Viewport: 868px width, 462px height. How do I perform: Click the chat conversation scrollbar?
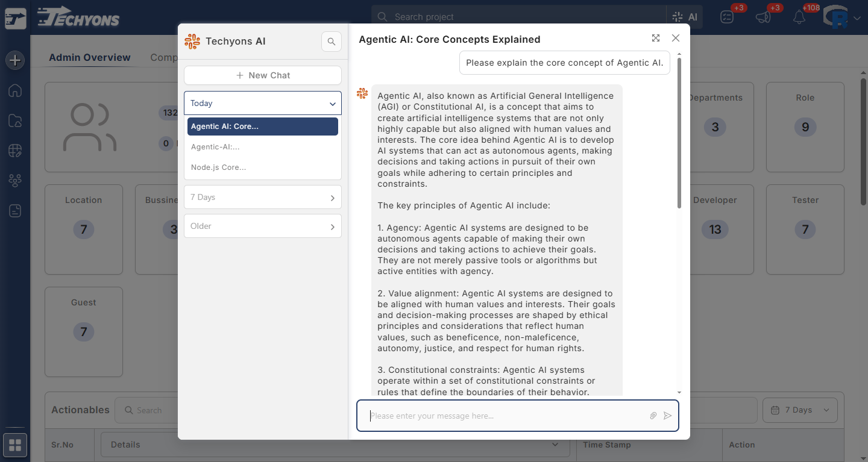pyautogui.click(x=679, y=133)
